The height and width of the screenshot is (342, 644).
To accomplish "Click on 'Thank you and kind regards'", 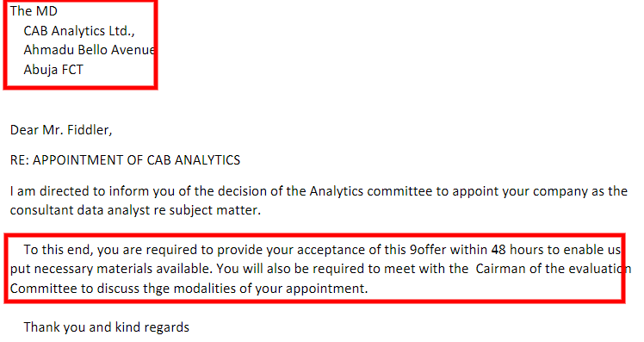I will click(107, 327).
